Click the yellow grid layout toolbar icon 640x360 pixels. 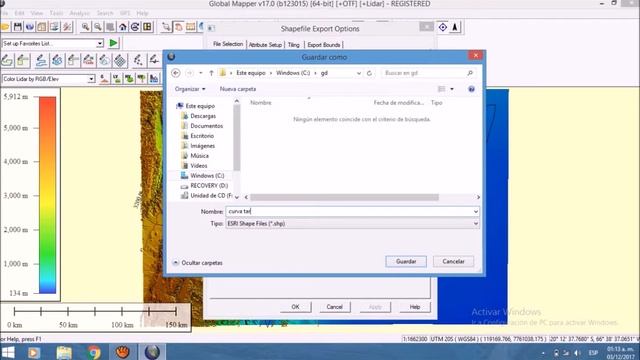[147, 27]
